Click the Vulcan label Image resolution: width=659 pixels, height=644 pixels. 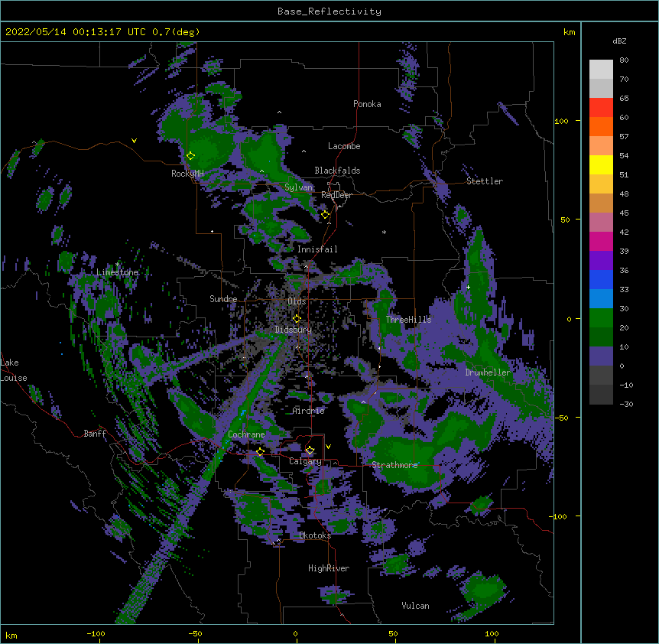[415, 606]
